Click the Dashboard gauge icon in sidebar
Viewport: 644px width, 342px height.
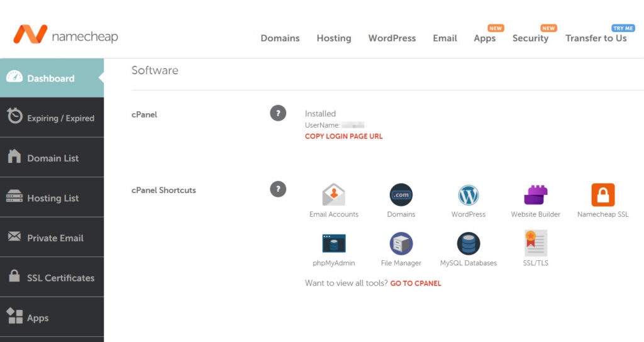click(14, 77)
